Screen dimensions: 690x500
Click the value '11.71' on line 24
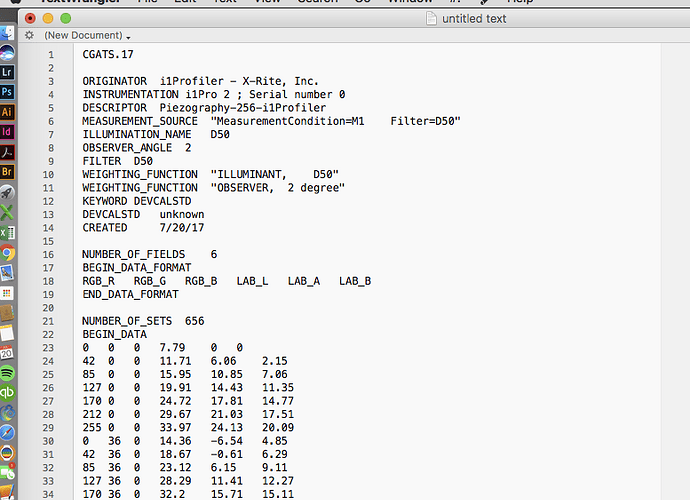coord(176,361)
